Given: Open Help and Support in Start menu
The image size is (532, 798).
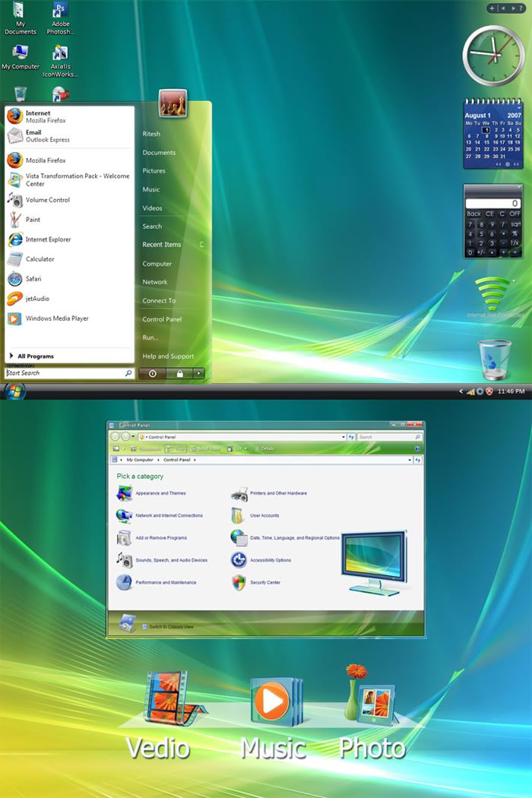Looking at the screenshot, I should click(168, 356).
